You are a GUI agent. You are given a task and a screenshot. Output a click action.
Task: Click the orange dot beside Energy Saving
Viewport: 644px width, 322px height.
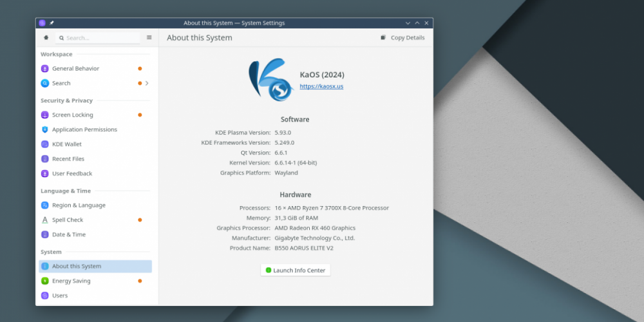pyautogui.click(x=140, y=281)
